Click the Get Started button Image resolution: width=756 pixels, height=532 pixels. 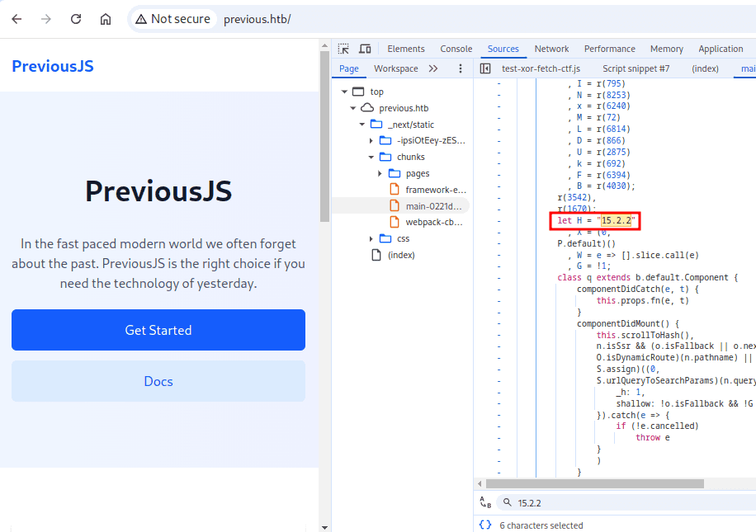pos(158,330)
